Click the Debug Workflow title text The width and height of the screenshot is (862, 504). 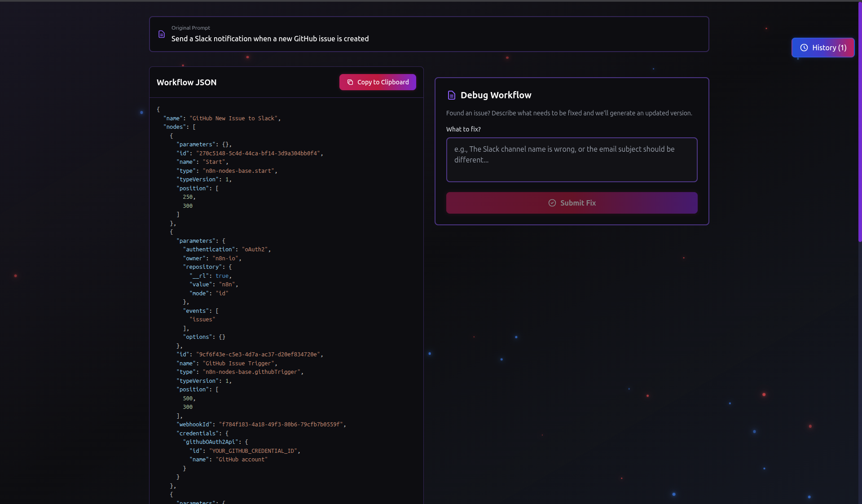coord(496,95)
